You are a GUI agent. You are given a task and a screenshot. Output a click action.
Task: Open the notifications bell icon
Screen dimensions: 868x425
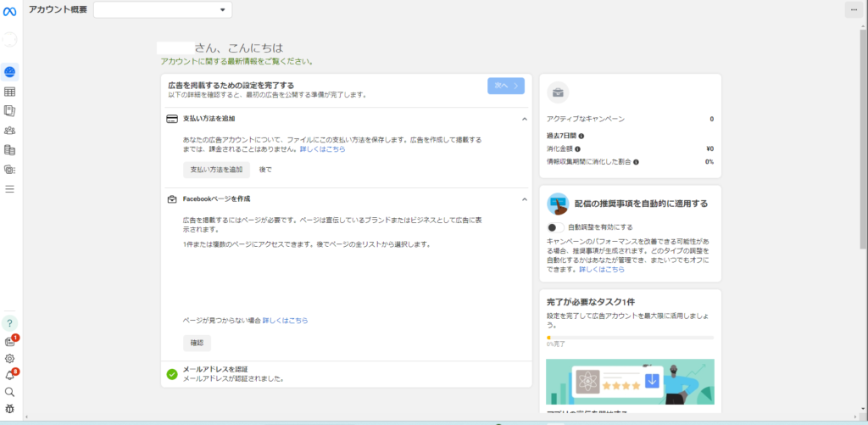(10, 375)
